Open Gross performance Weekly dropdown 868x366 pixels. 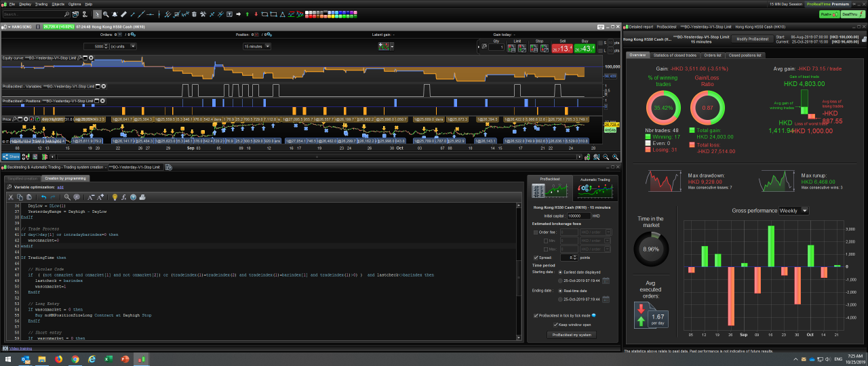click(x=794, y=211)
